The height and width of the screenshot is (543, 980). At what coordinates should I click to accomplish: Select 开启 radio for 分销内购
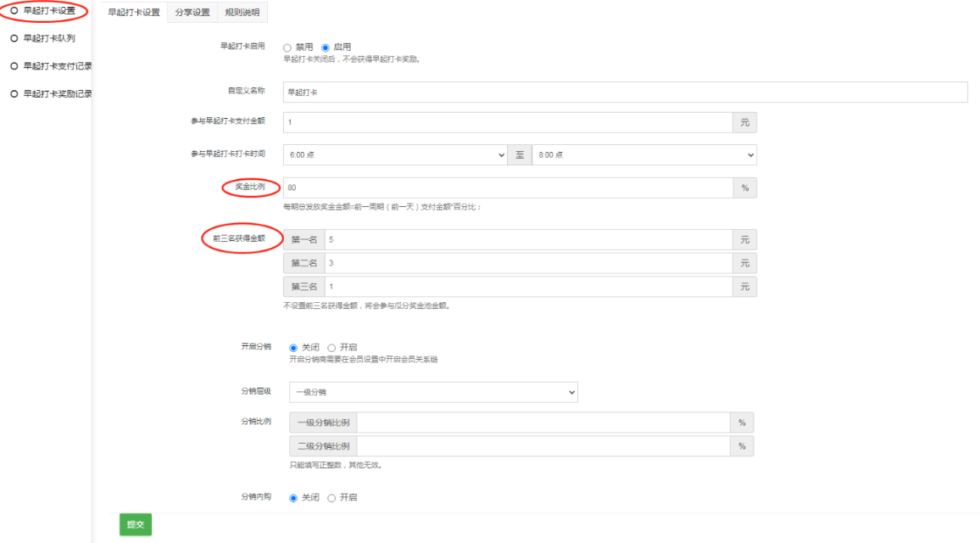point(331,498)
